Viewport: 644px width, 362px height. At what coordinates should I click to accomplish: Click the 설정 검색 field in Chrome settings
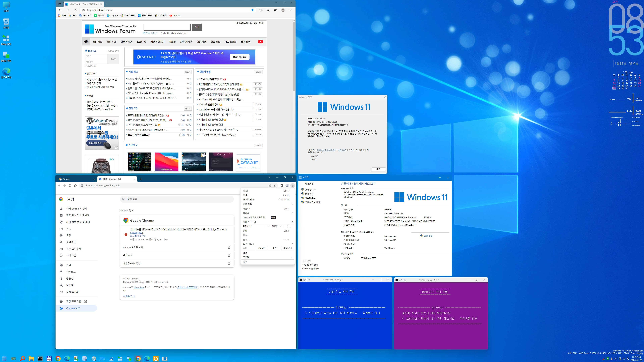(177, 199)
